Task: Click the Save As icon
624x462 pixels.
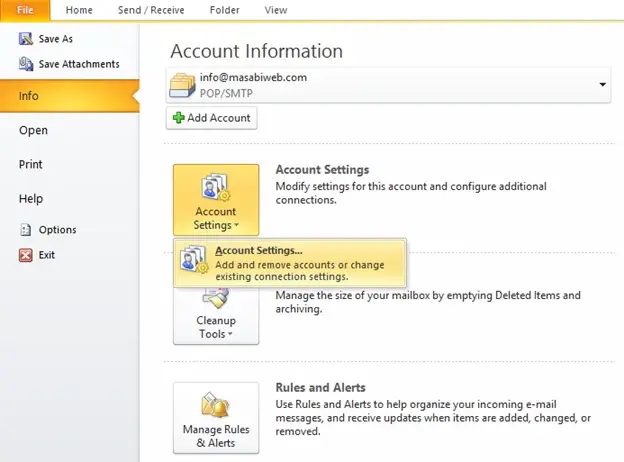Action: (26, 39)
